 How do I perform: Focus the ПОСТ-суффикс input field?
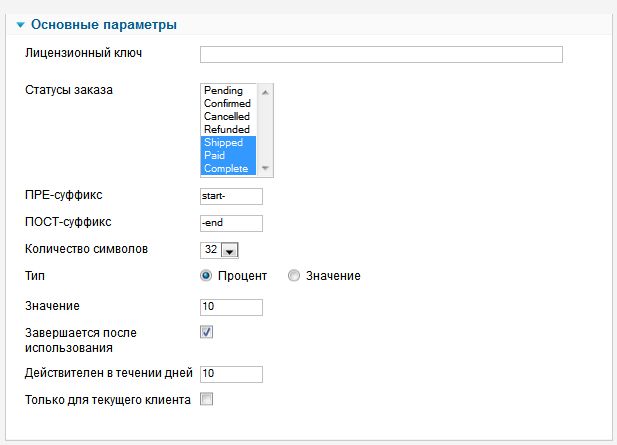click(x=231, y=223)
